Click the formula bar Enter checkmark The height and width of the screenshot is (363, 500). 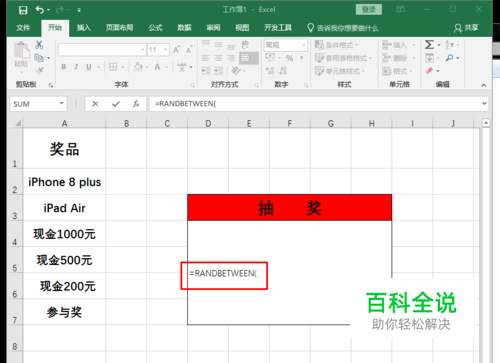116,104
